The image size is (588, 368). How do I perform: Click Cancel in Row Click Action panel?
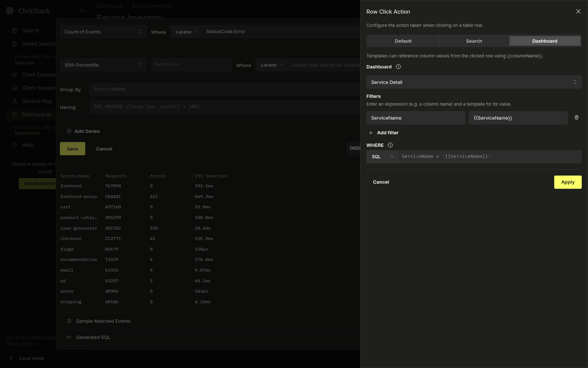pos(381,182)
